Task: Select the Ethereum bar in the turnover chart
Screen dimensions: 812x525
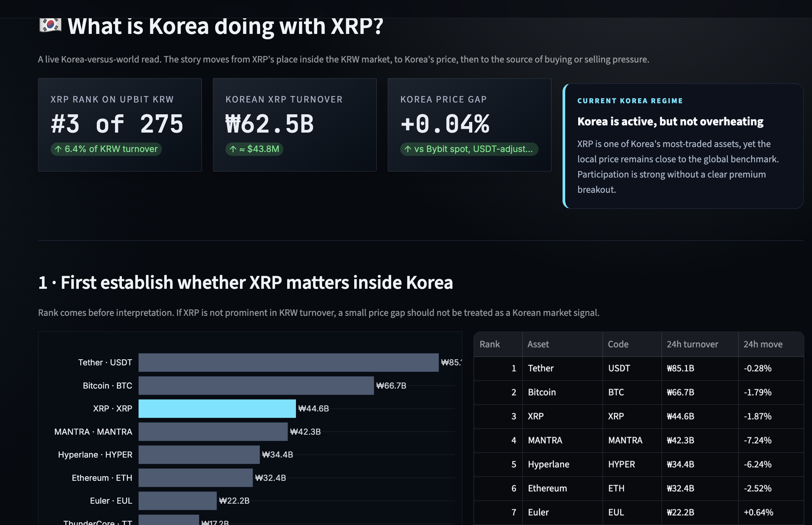Action: [195, 478]
